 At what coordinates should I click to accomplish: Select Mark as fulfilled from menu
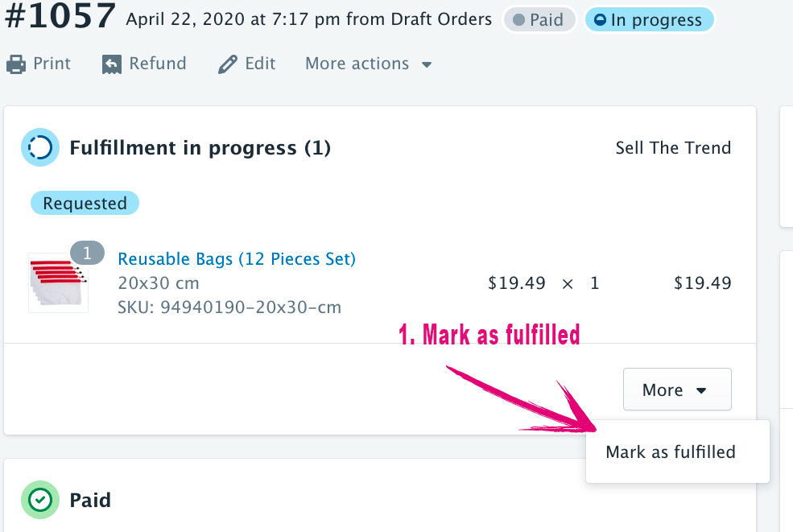coord(671,452)
